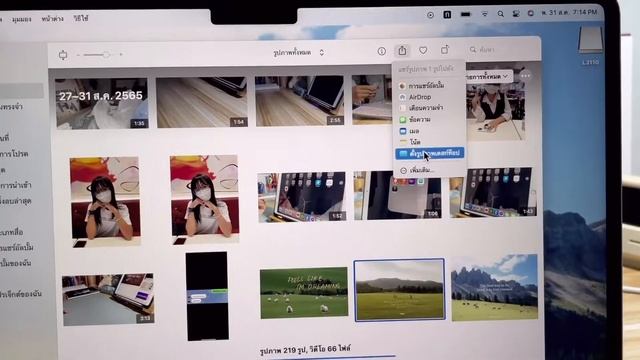Open imports item (…การนำเข้า) in sidebar

click(16, 185)
